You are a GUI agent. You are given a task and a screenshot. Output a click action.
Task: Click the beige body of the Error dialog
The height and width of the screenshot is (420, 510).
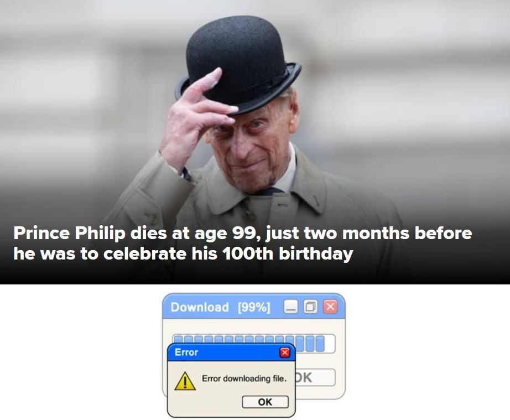(231, 389)
